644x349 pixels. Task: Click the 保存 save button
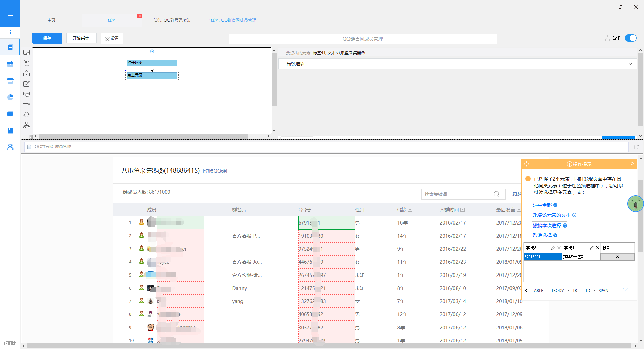click(47, 38)
